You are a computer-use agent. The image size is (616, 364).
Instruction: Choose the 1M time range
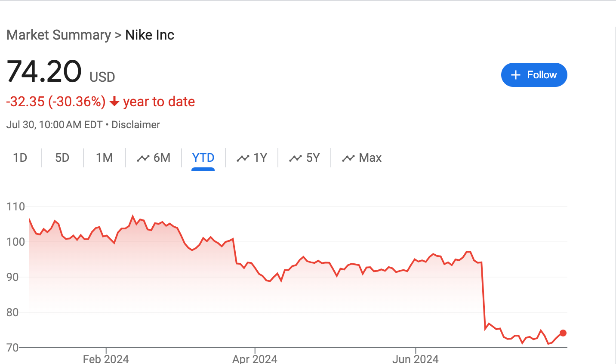[x=104, y=158]
